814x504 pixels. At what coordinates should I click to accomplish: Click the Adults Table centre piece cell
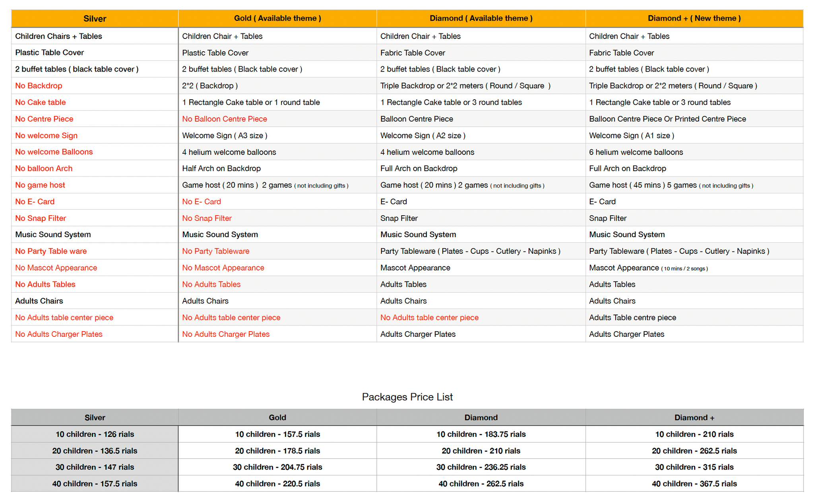click(x=632, y=317)
